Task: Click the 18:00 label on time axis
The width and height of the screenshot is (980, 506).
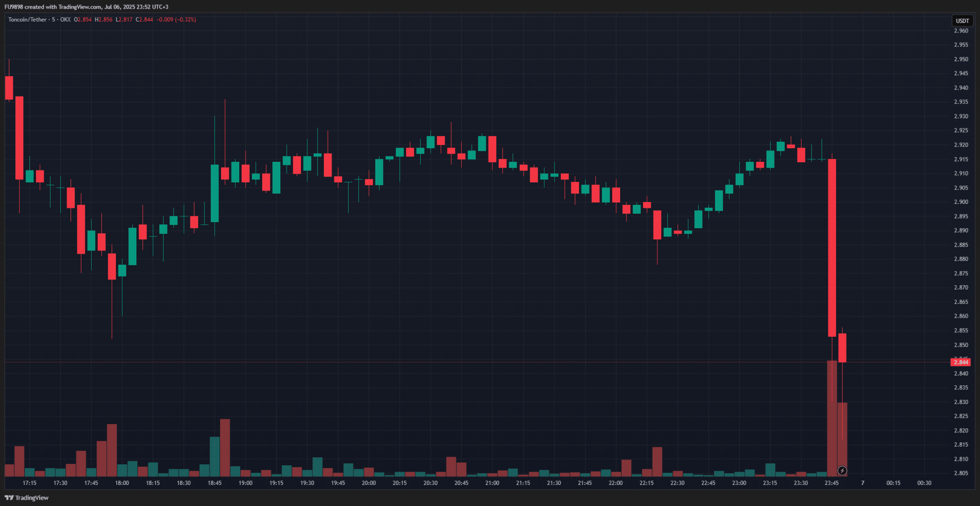Action: tap(122, 483)
